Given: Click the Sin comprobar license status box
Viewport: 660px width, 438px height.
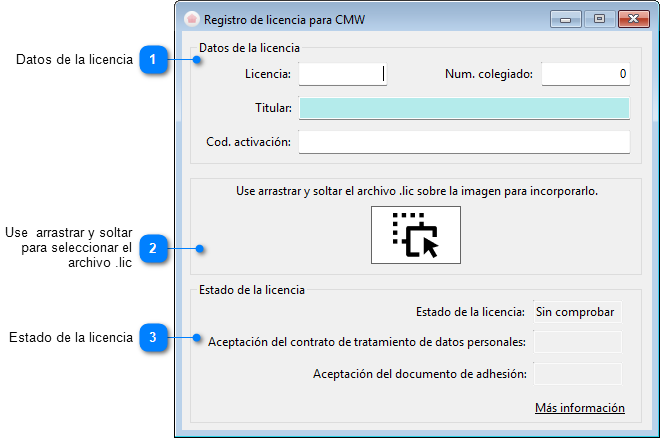Looking at the screenshot, I should click(x=577, y=312).
